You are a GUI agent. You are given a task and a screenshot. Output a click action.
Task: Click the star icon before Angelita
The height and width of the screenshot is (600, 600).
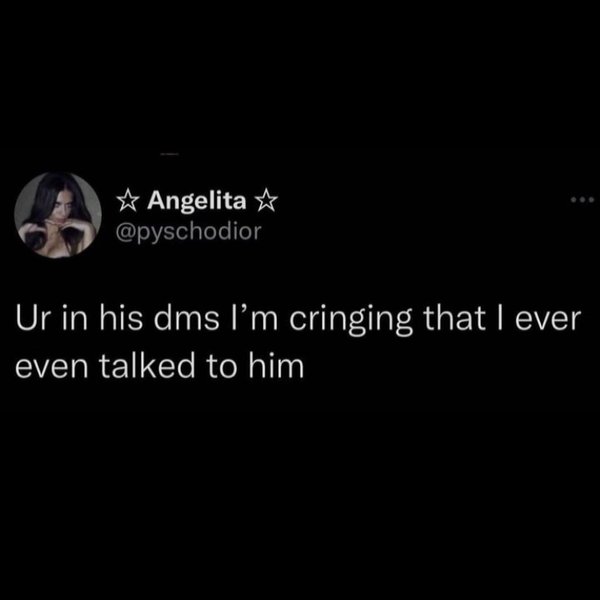coord(127,201)
